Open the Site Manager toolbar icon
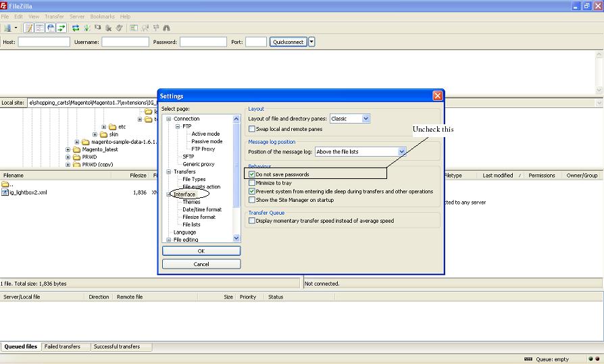Image resolution: width=604 pixels, height=364 pixels. pyautogui.click(x=7, y=28)
